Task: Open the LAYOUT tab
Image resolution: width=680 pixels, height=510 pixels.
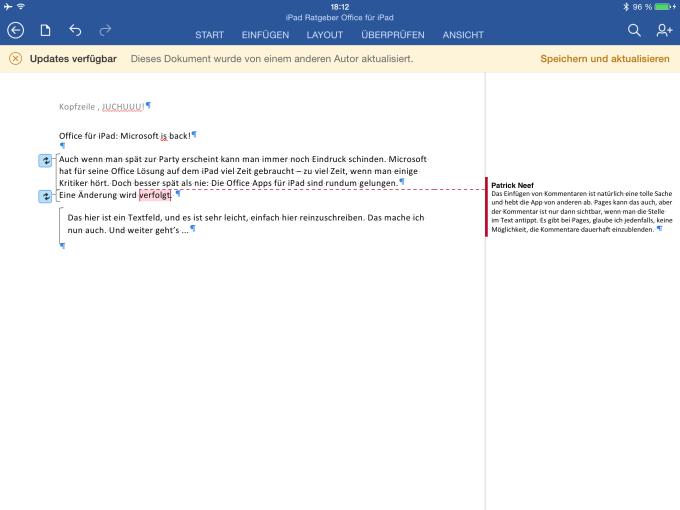Action: (x=325, y=35)
